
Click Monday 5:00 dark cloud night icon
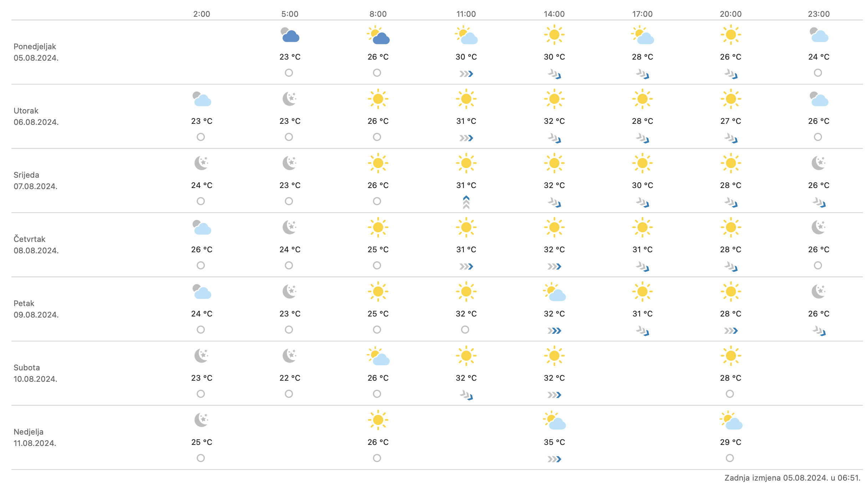[290, 35]
